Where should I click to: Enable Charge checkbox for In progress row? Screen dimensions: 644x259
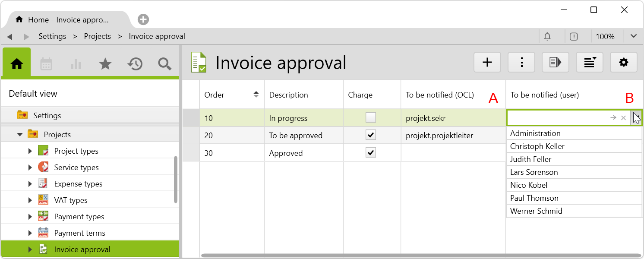[x=370, y=117]
